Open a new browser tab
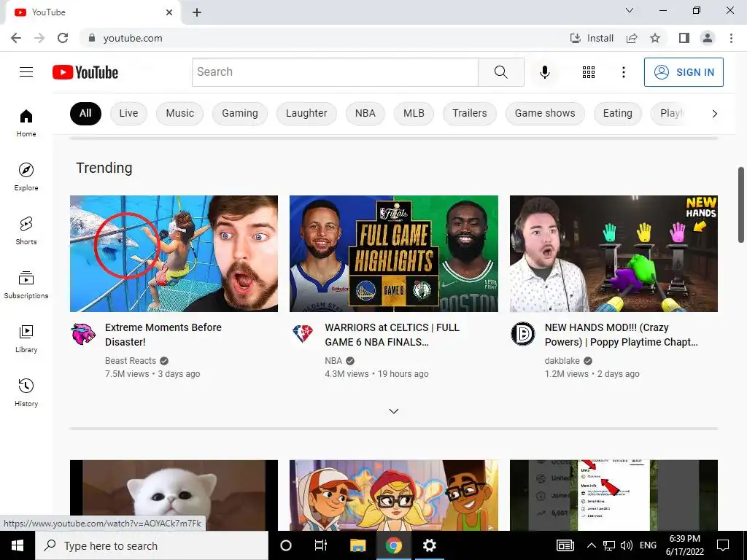 click(197, 12)
